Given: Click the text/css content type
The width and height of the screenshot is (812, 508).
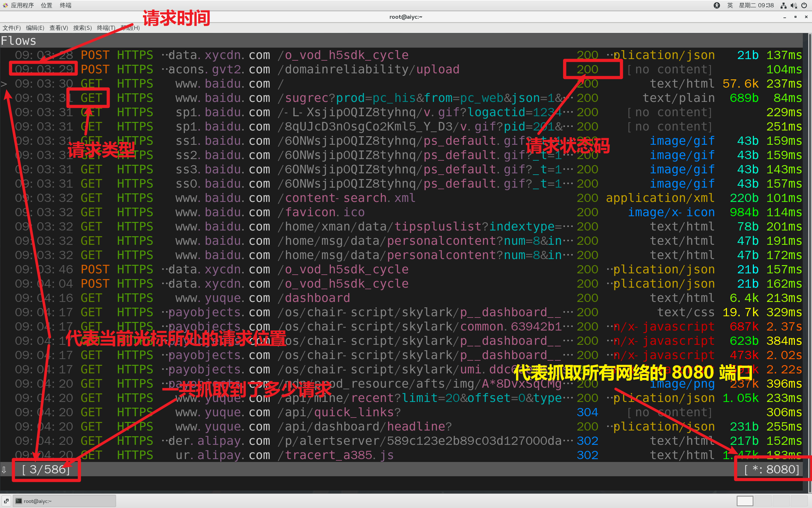Looking at the screenshot, I should [685, 312].
